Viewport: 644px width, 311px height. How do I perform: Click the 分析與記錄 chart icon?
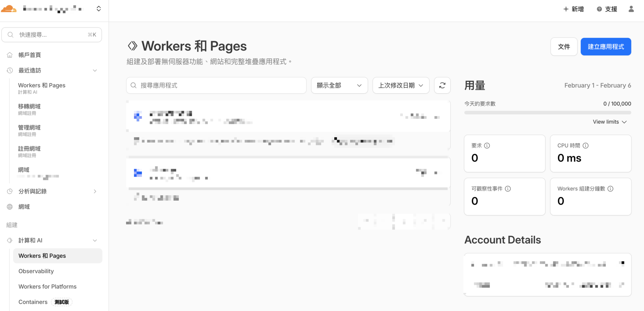tap(10, 191)
